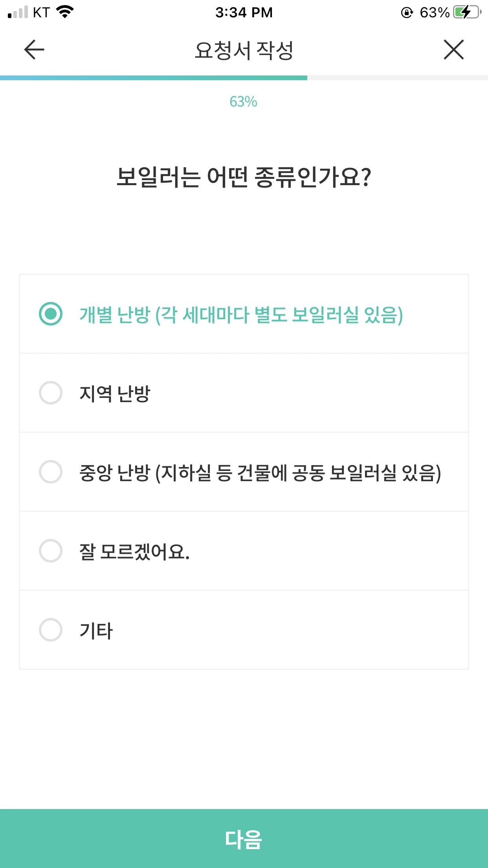Image resolution: width=488 pixels, height=868 pixels.
Task: Choose the 잘 모르겠어요 radio button
Action: [x=51, y=551]
